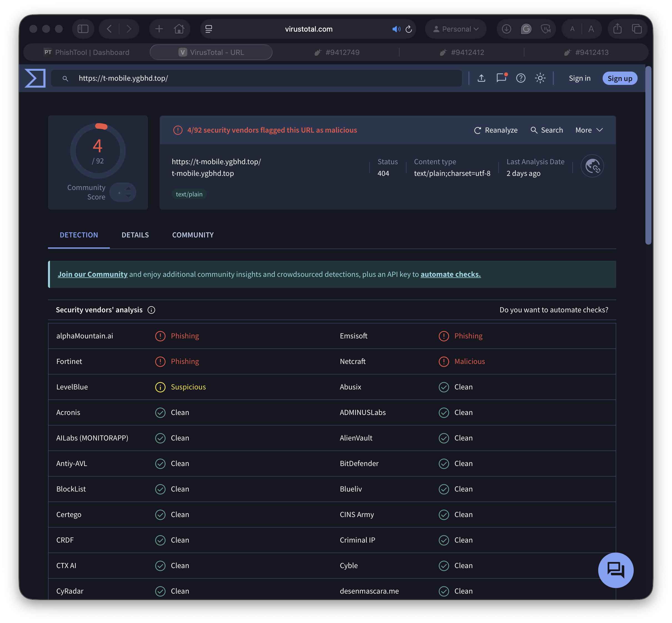Decrease text size with small A

click(572, 29)
